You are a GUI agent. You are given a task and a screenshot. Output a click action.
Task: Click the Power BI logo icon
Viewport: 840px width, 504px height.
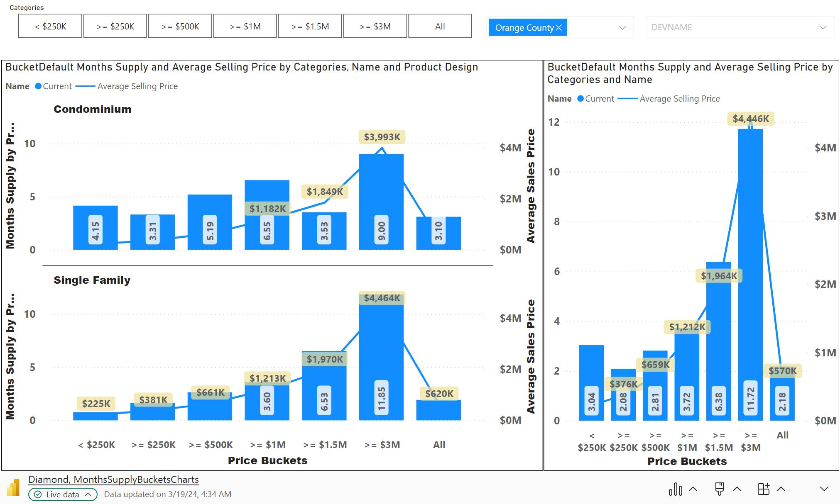(13, 487)
